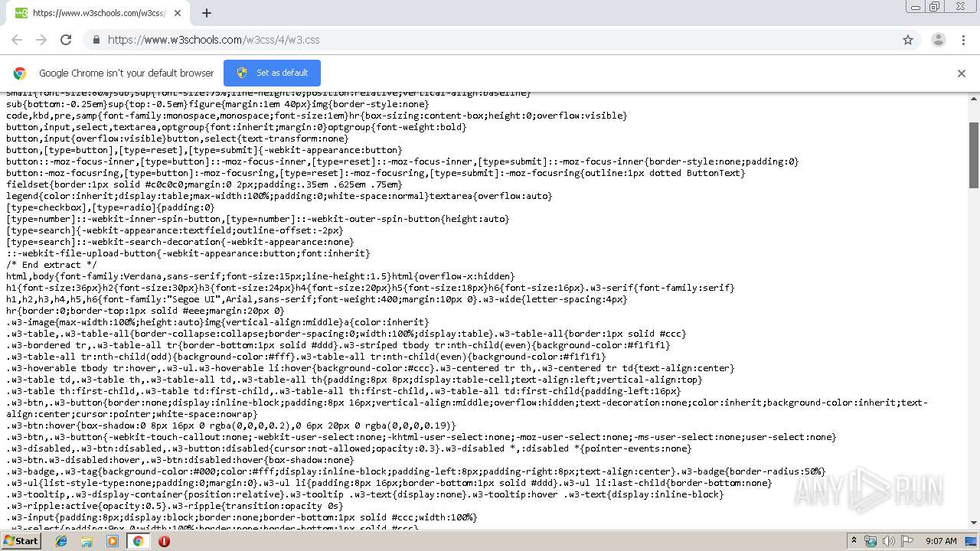Screen dimensions: 980x551
Task: Select the w3schools.com/w3css tab
Action: tap(100, 13)
